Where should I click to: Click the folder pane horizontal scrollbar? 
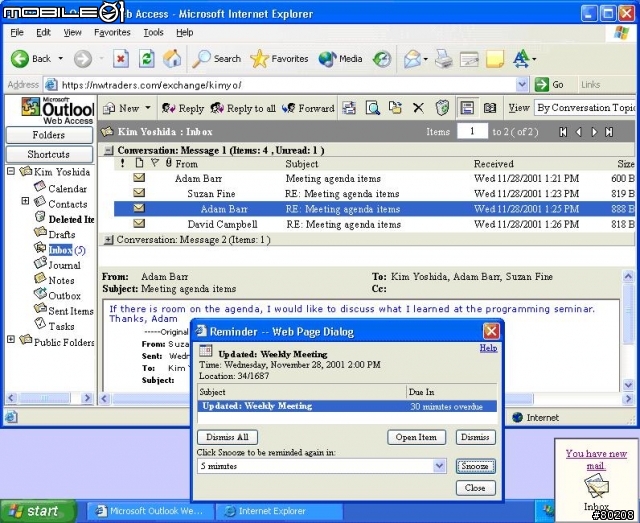point(49,398)
